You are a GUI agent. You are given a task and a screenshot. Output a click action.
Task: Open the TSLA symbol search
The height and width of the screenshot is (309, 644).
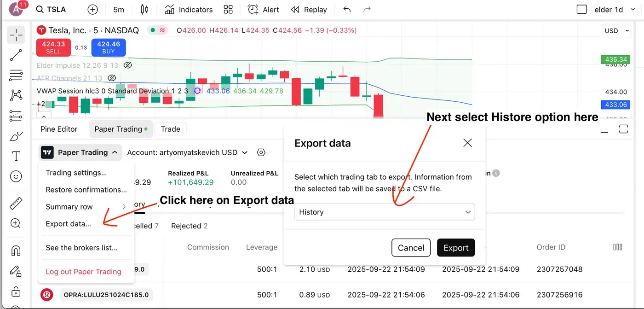click(51, 10)
